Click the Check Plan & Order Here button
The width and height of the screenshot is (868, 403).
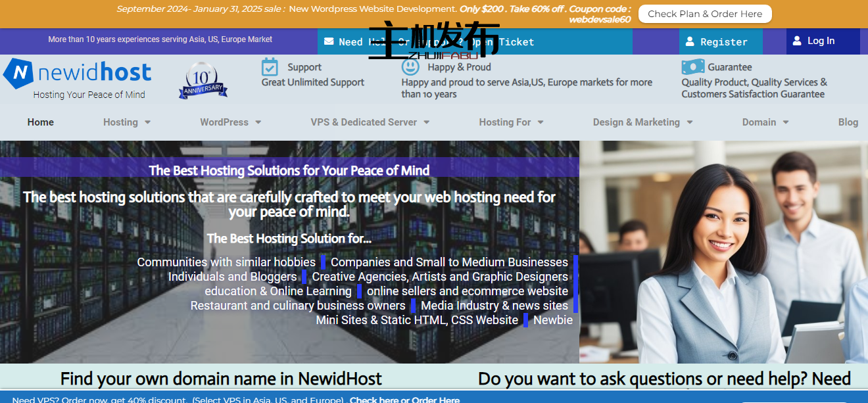tap(705, 14)
